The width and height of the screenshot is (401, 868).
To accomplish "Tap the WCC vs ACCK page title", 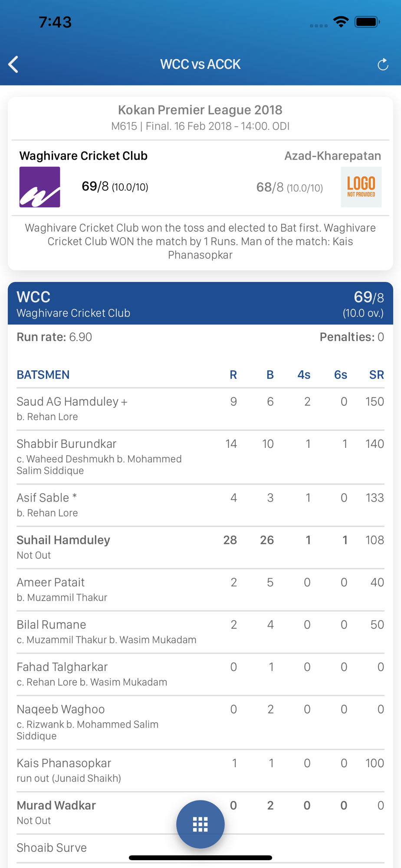I will [200, 64].
